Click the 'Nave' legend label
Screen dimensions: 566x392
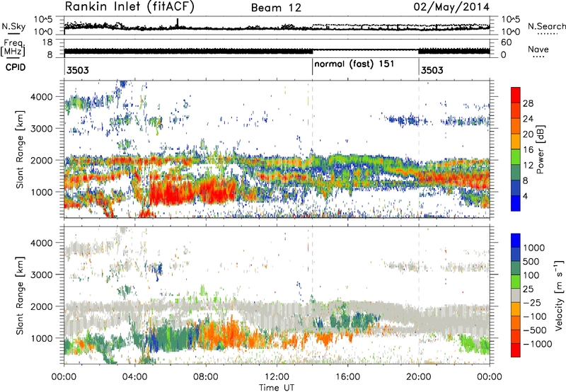538,49
